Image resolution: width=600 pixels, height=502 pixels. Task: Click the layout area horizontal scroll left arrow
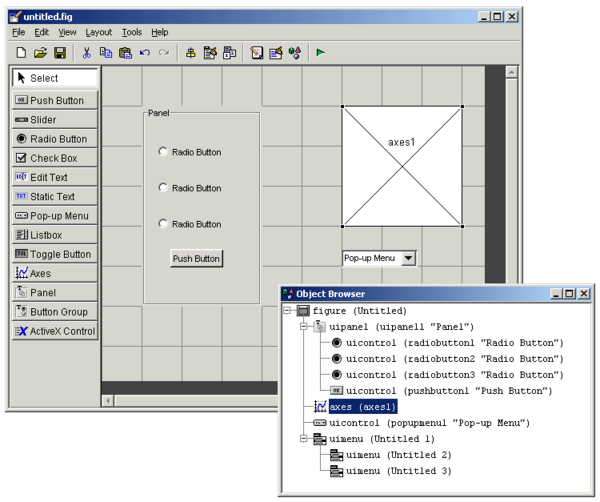tap(108, 401)
